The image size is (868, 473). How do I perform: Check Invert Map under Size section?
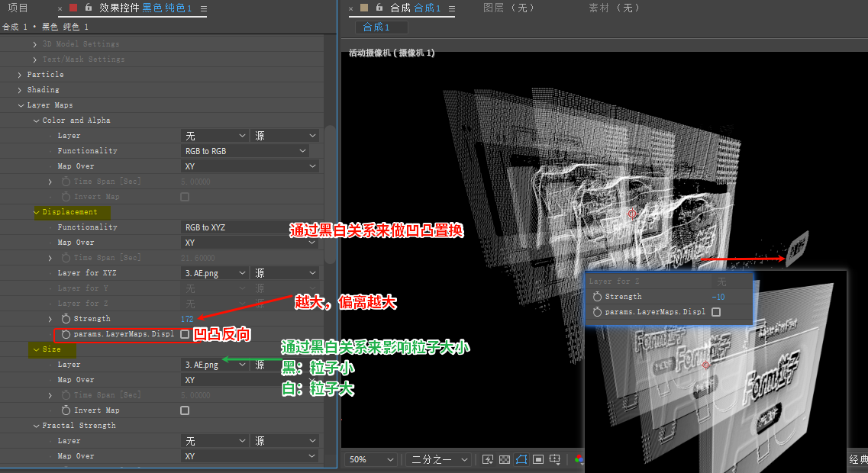pos(185,410)
